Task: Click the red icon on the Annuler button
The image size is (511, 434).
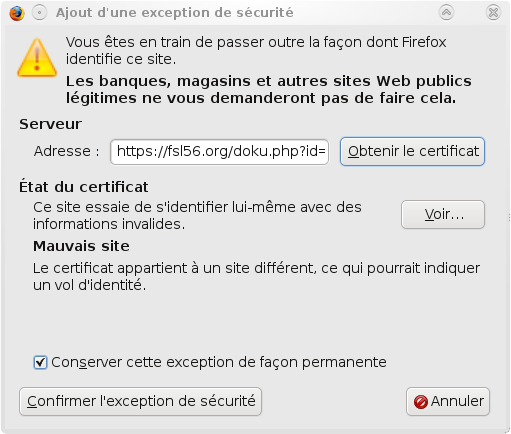Action: (x=421, y=402)
